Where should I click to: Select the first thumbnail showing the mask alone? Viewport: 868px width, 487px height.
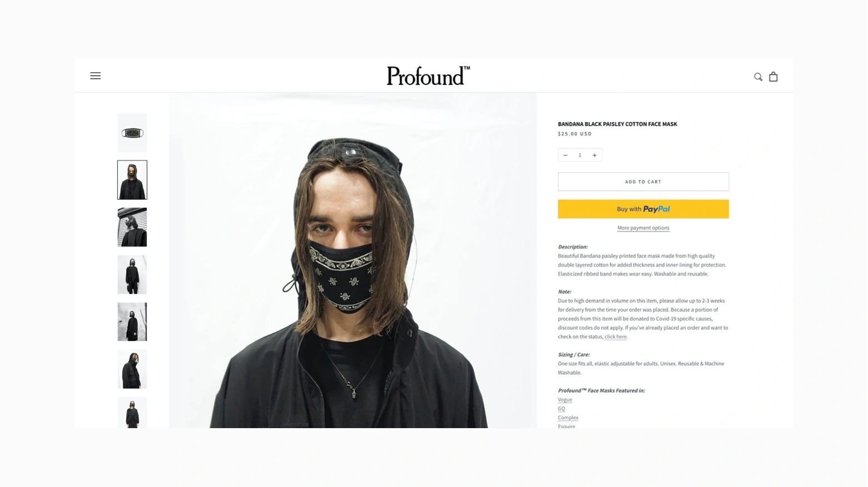(132, 133)
